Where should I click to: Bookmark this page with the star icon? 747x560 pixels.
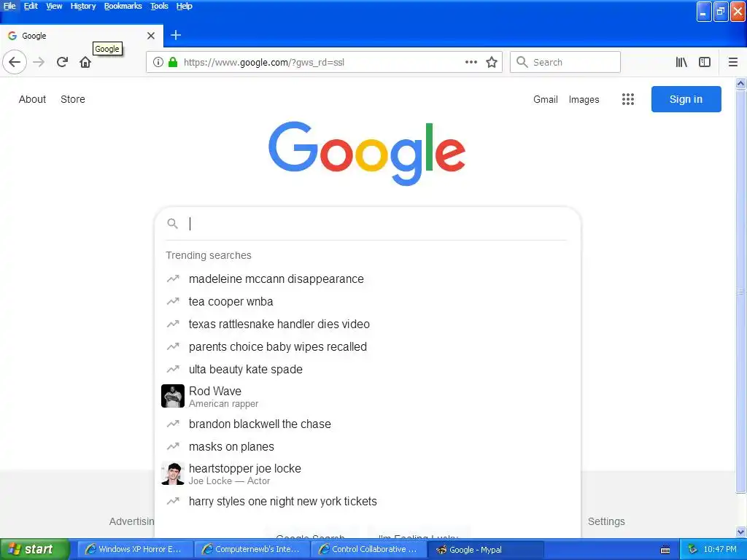click(492, 62)
